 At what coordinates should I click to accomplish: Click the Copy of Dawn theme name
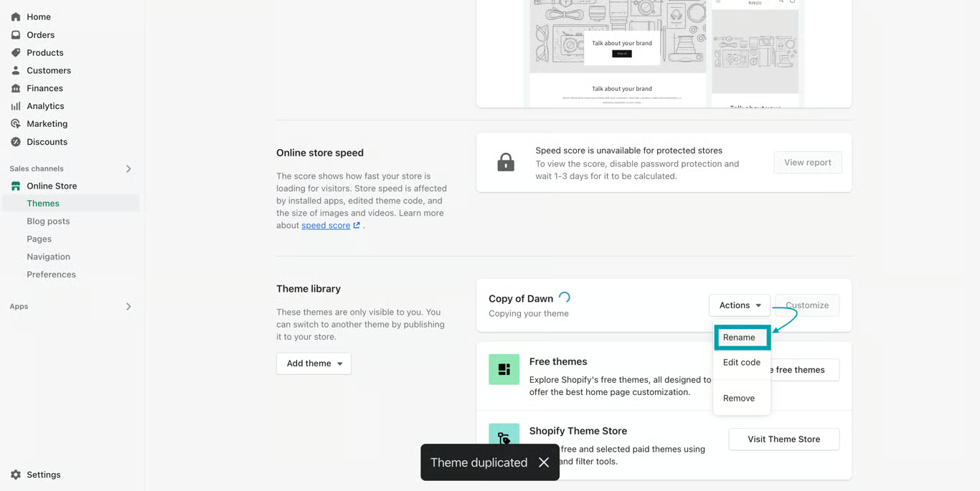click(521, 298)
